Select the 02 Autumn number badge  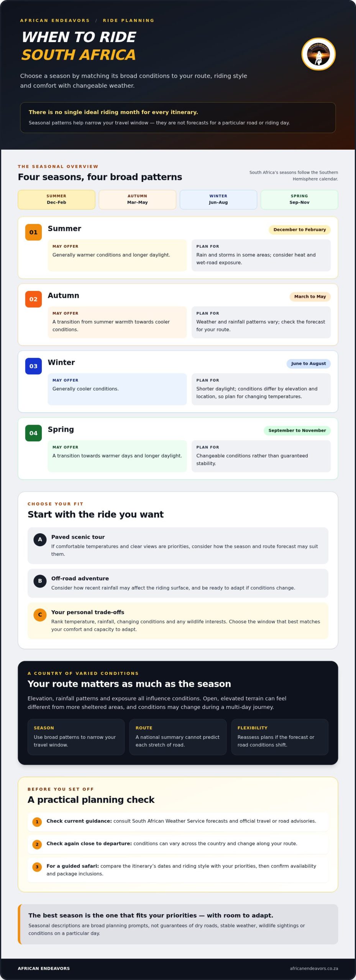pyautogui.click(x=33, y=299)
